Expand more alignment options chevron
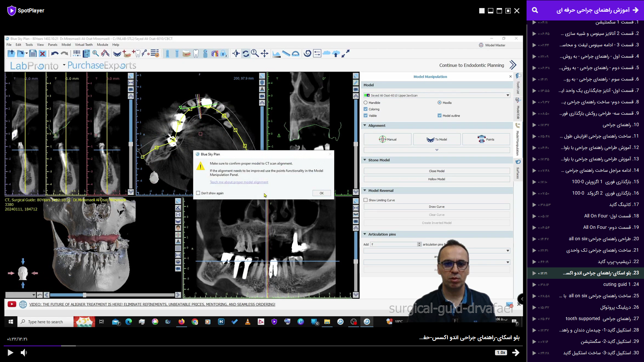The height and width of the screenshot is (362, 644). click(437, 150)
